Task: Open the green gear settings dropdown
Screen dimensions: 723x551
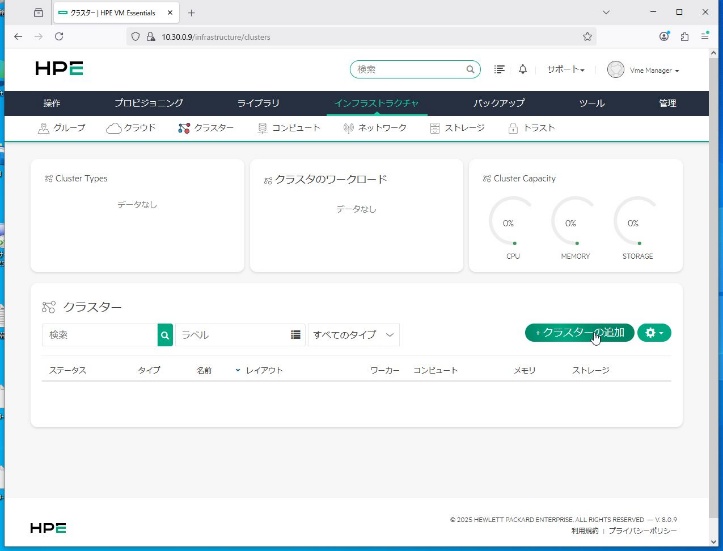Action: click(654, 332)
